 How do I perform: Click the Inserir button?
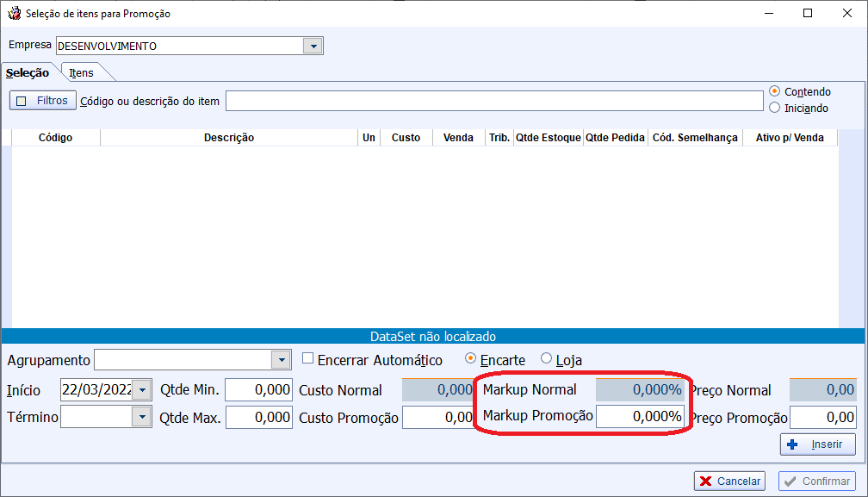coord(817,444)
